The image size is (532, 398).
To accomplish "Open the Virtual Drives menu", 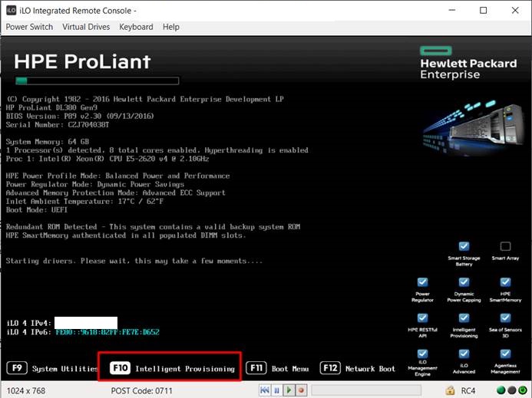I will (x=86, y=27).
